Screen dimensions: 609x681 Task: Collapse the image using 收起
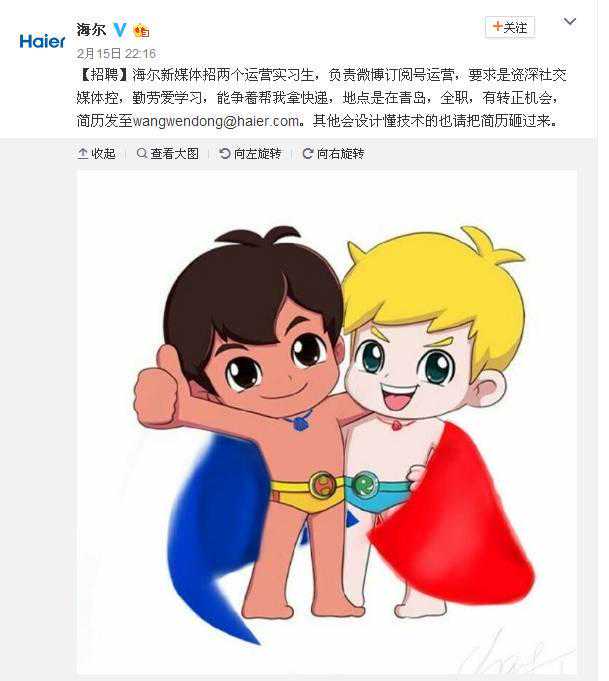pos(96,153)
